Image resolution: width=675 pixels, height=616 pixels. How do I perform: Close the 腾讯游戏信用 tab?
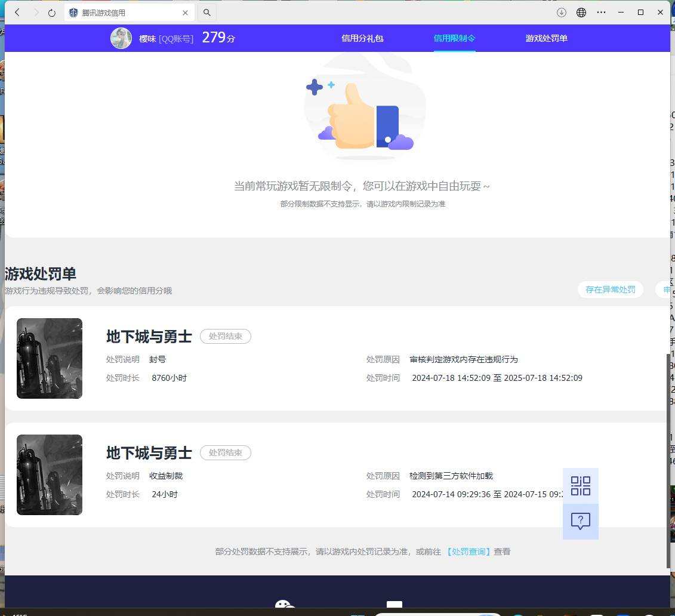point(185,13)
